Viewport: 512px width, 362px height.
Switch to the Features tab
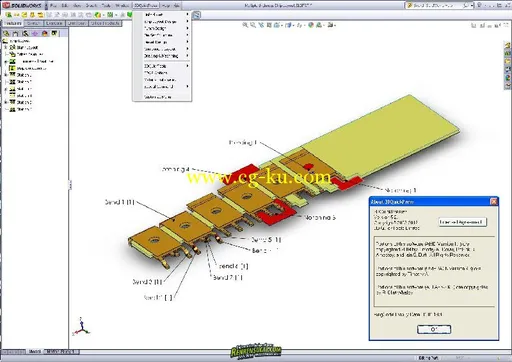point(13,23)
